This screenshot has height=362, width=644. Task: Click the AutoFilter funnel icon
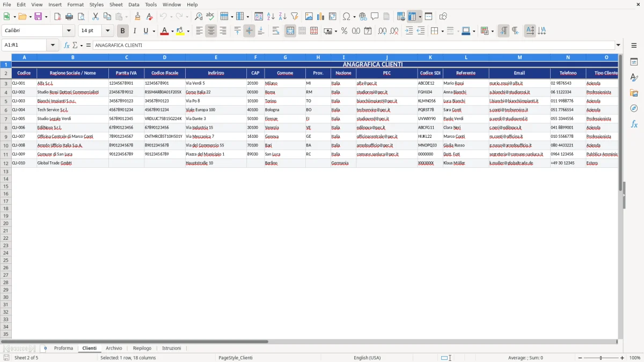pyautogui.click(x=294, y=17)
